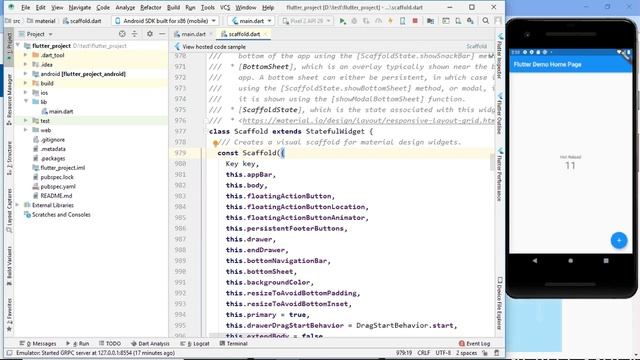This screenshot has width=640, height=360.
Task: Click the 2 spaces indent setting
Action: [466, 353]
